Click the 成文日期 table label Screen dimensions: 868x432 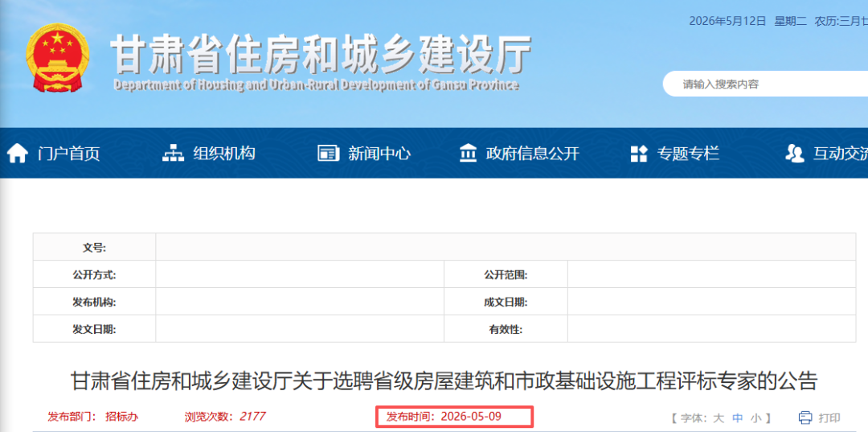(506, 302)
